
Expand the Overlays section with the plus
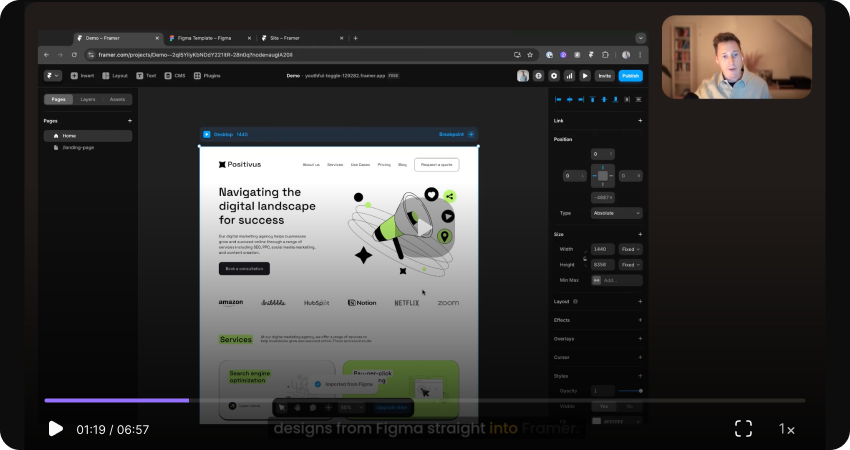(640, 339)
